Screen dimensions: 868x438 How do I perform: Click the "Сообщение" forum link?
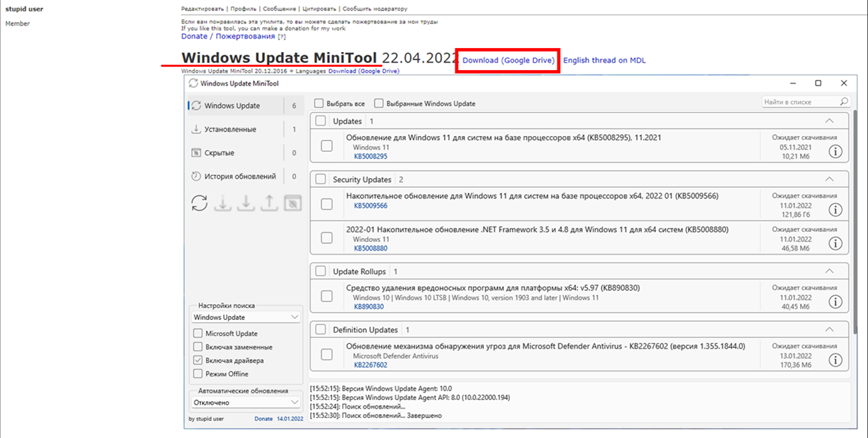coord(279,9)
